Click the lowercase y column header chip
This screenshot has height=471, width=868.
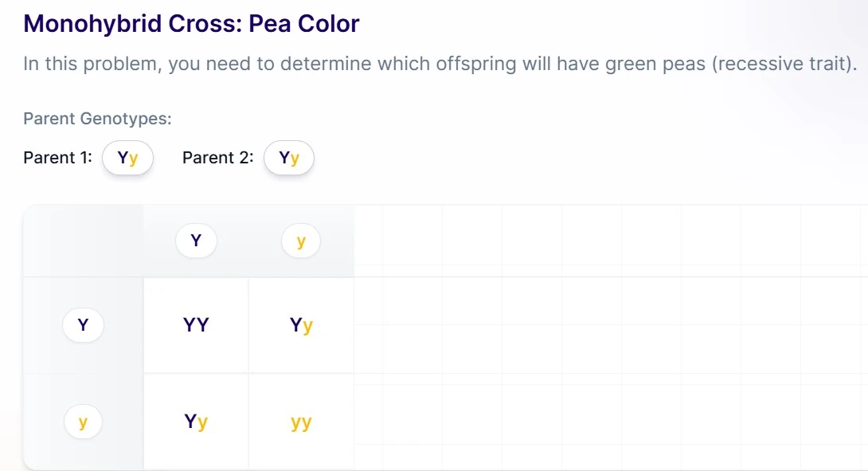[x=301, y=241]
